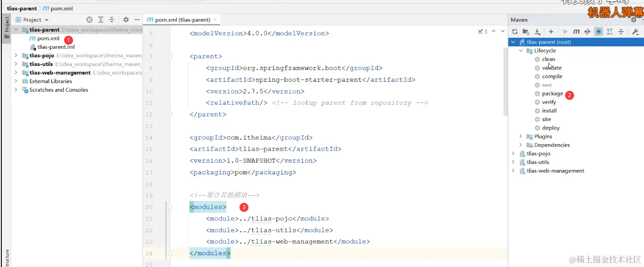Hide the Project tool window

pos(137,20)
